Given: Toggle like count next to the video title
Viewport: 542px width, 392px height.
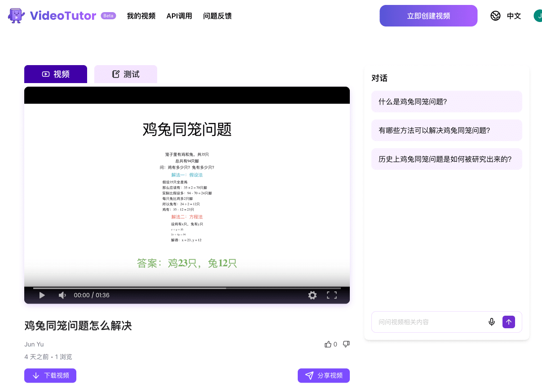Looking at the screenshot, I should point(336,344).
